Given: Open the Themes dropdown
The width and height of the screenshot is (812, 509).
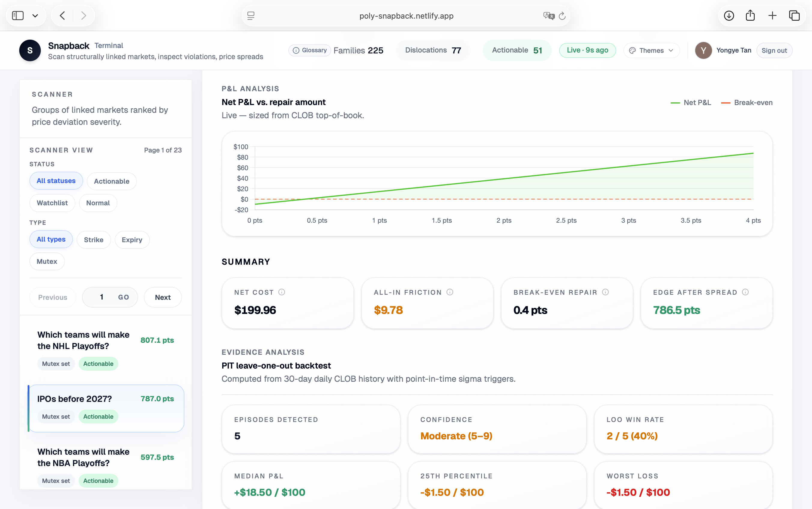Looking at the screenshot, I should click(651, 50).
